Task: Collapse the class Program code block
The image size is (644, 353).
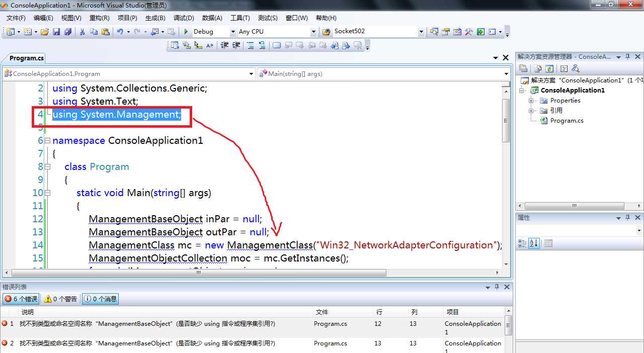Action: click(48, 166)
